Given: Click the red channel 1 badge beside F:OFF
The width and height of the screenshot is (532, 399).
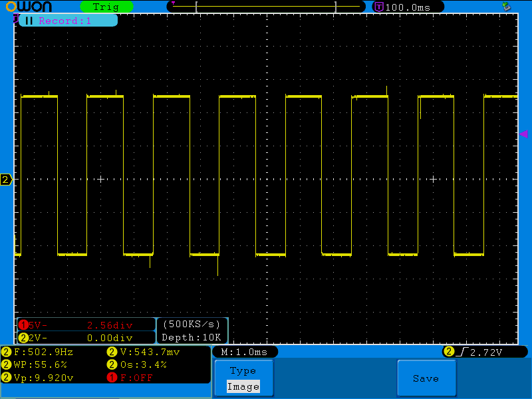Looking at the screenshot, I should coord(112,378).
